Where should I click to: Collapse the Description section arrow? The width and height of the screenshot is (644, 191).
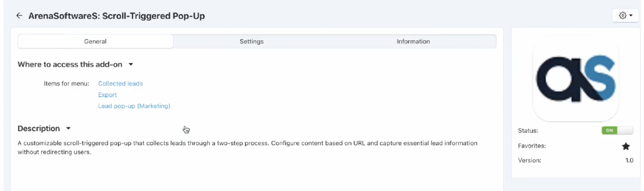(x=68, y=129)
